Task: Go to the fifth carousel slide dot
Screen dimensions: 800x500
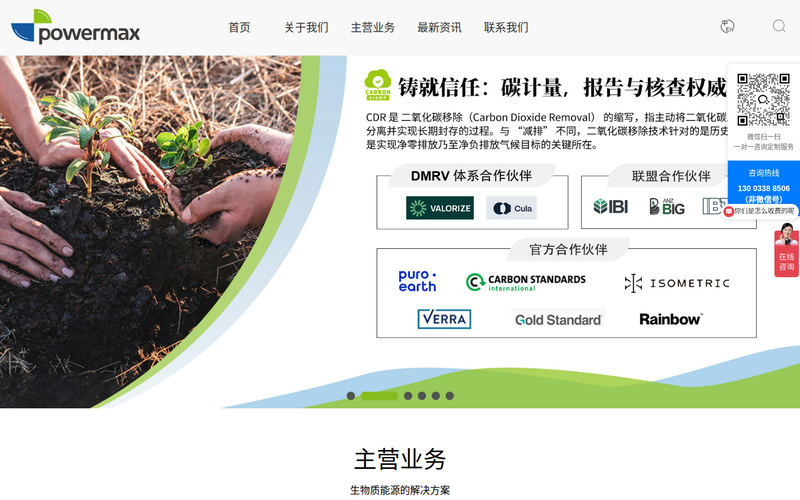Action: tap(435, 395)
